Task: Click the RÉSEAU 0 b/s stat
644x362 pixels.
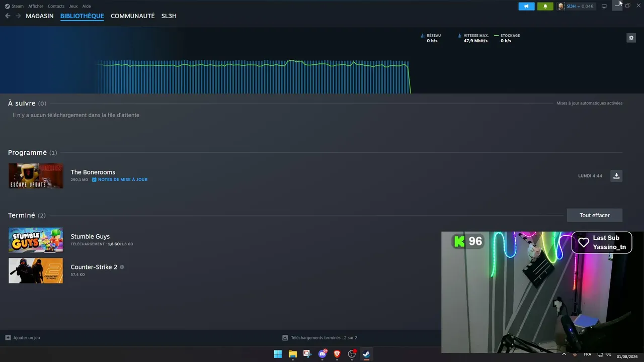Action: (x=431, y=38)
